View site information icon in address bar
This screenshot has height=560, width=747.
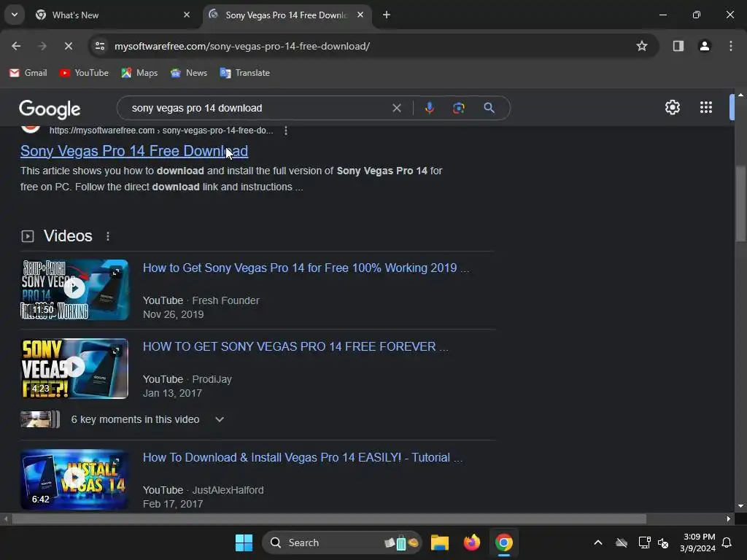[100, 46]
